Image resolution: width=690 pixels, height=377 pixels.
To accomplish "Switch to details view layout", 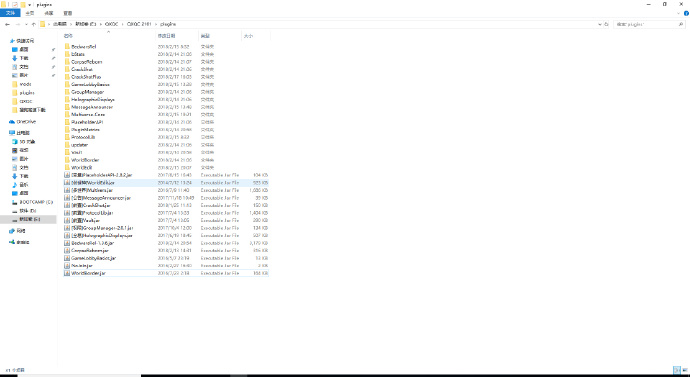I will [x=677, y=370].
